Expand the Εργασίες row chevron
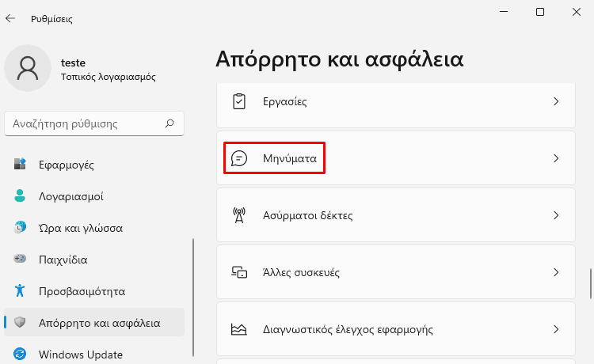This screenshot has height=364, width=594. [x=556, y=101]
